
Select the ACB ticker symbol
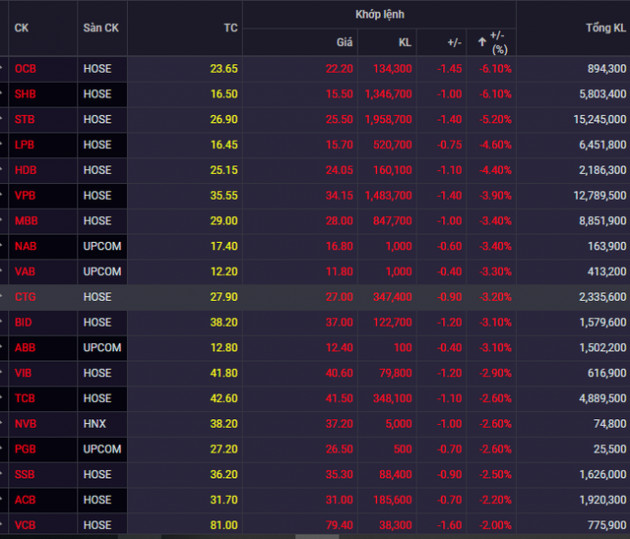[x=25, y=500]
